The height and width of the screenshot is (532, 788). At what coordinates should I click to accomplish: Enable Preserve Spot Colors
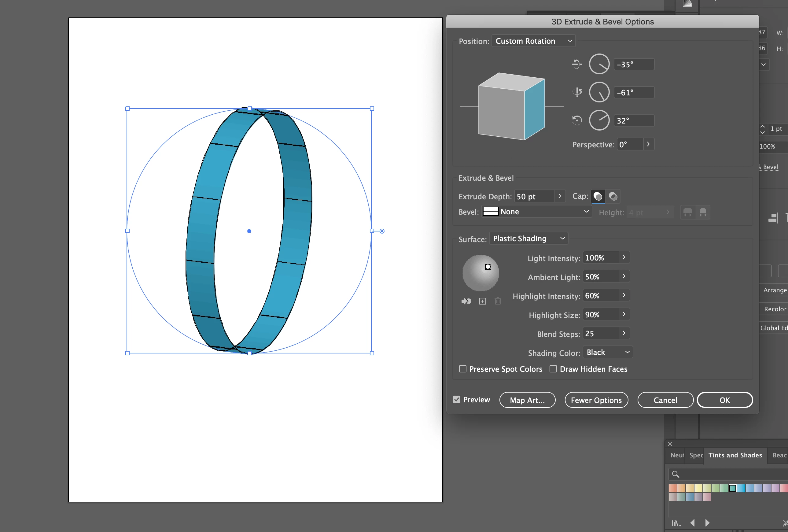[462, 368]
